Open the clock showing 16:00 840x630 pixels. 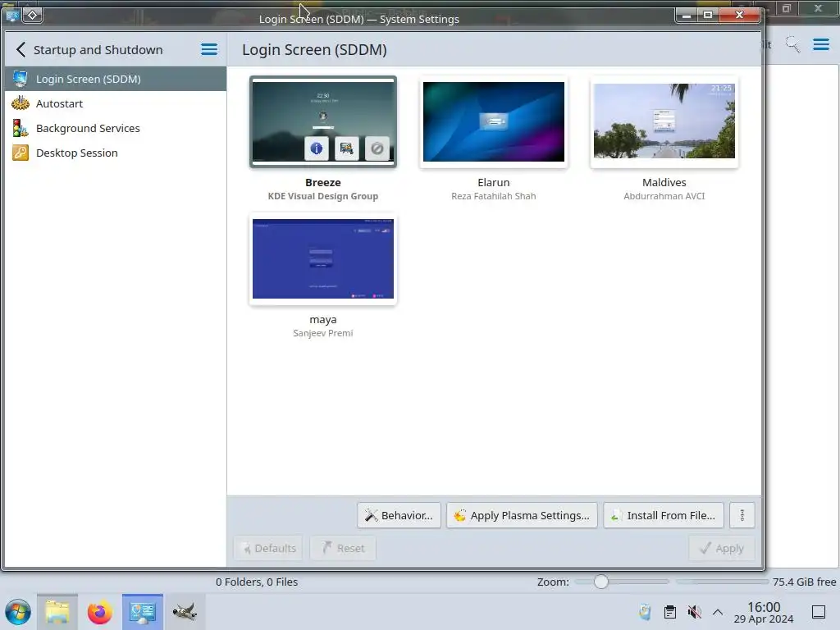(x=764, y=612)
